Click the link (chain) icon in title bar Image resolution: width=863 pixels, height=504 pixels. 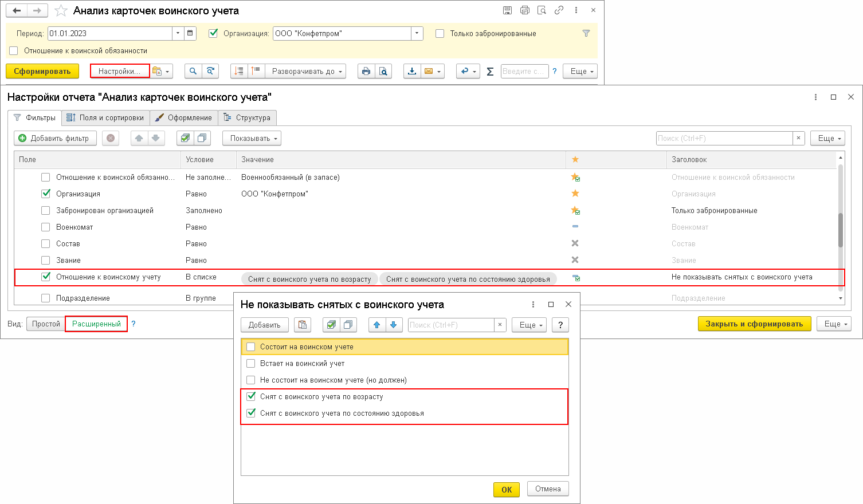(559, 10)
